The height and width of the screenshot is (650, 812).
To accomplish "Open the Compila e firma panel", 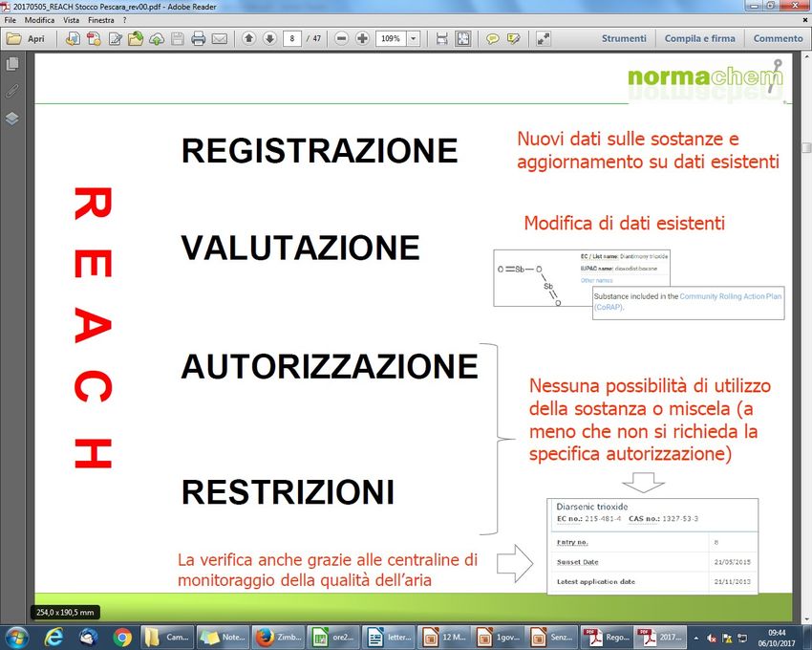I will click(x=699, y=39).
